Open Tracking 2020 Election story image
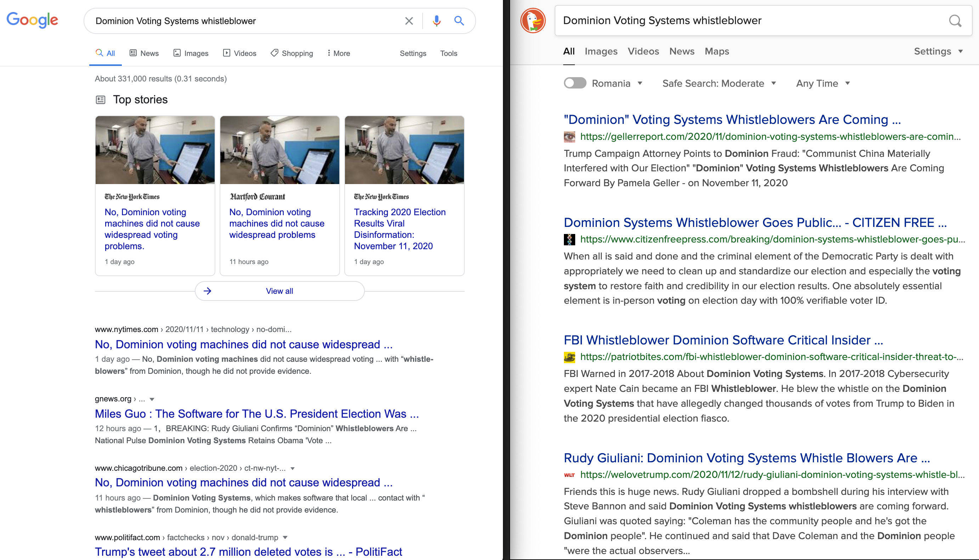 [404, 150]
